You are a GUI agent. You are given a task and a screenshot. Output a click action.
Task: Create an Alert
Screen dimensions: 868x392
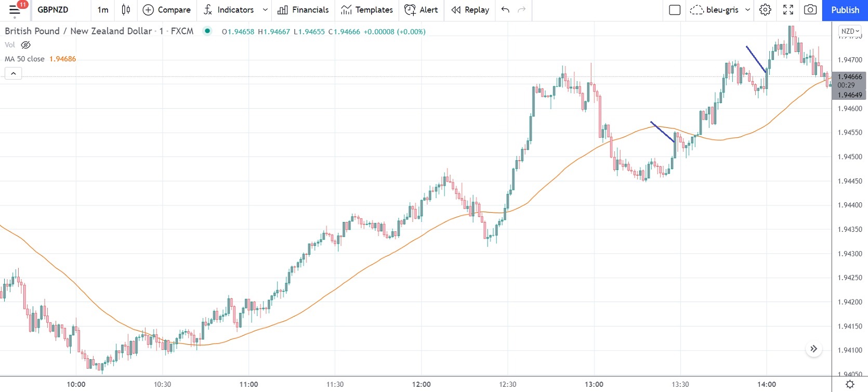click(x=422, y=9)
